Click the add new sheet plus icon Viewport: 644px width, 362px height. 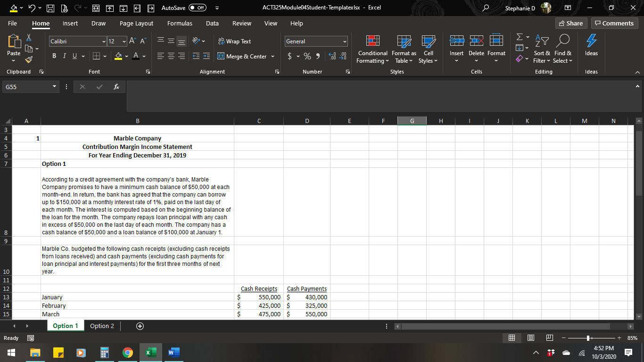pyautogui.click(x=140, y=326)
